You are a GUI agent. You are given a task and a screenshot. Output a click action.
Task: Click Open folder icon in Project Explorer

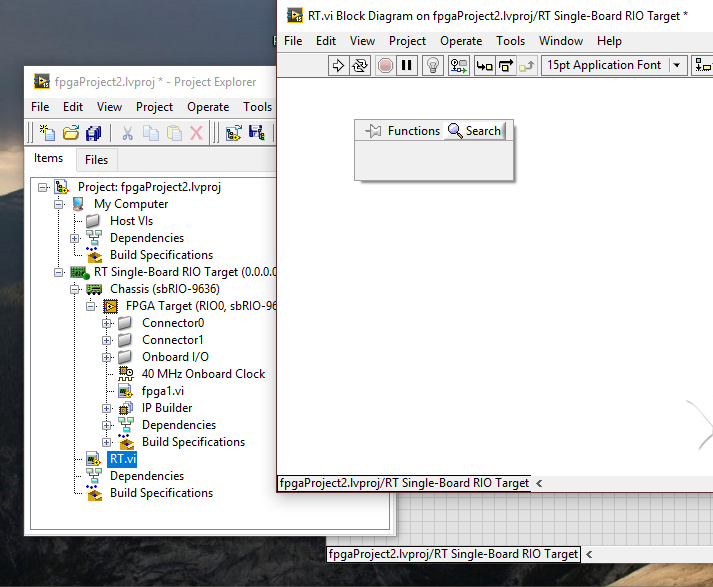click(70, 133)
